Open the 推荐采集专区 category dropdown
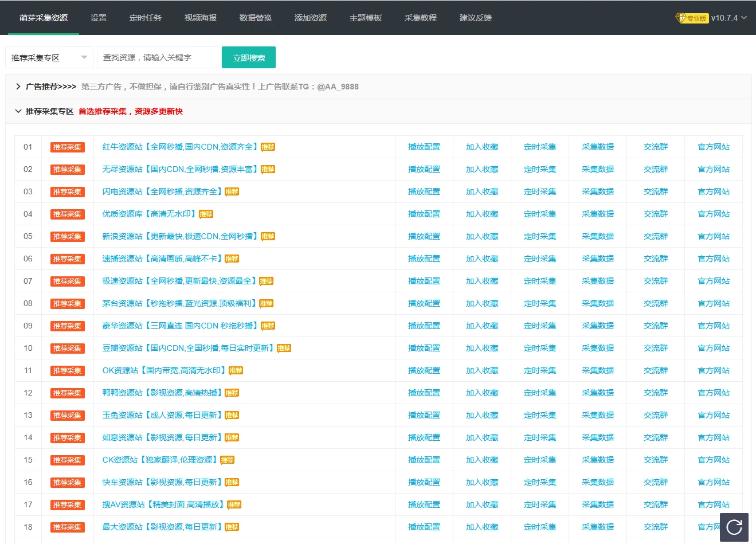The image size is (756, 544). [x=49, y=57]
